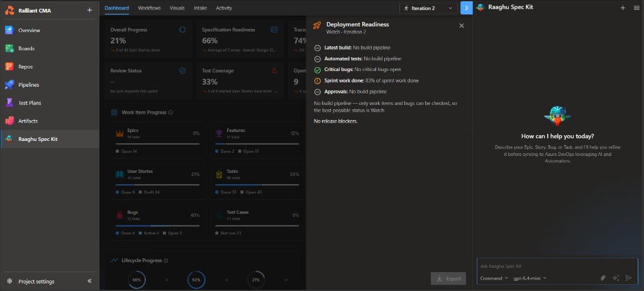
Task: Switch to the Visuals tab
Action: 177,8
